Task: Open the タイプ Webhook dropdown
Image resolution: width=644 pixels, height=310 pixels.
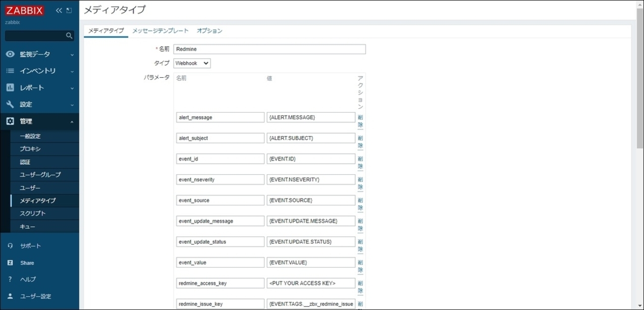Action: [192, 63]
